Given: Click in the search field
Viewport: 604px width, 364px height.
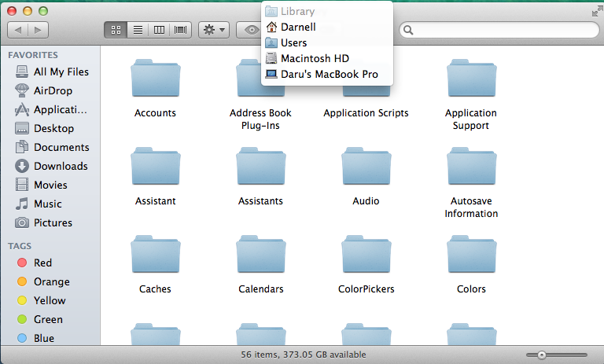Looking at the screenshot, I should click(x=499, y=30).
